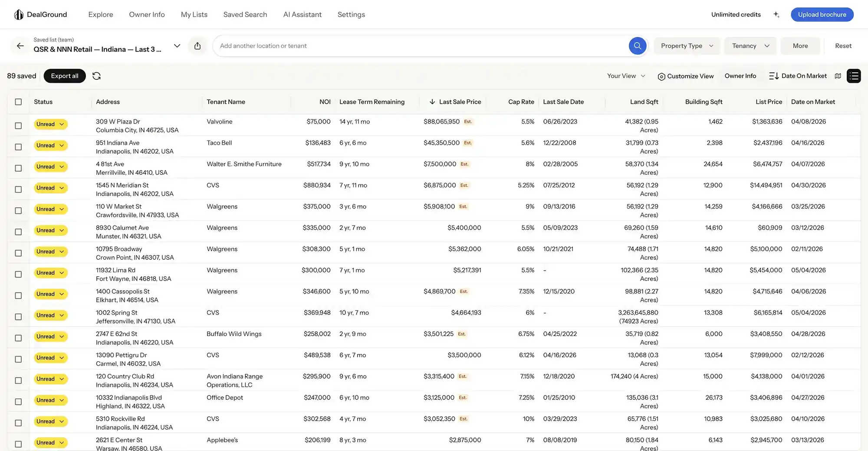Image resolution: width=868 pixels, height=451 pixels.
Task: Sort by the Lease Term Remaining header
Action: tap(372, 102)
